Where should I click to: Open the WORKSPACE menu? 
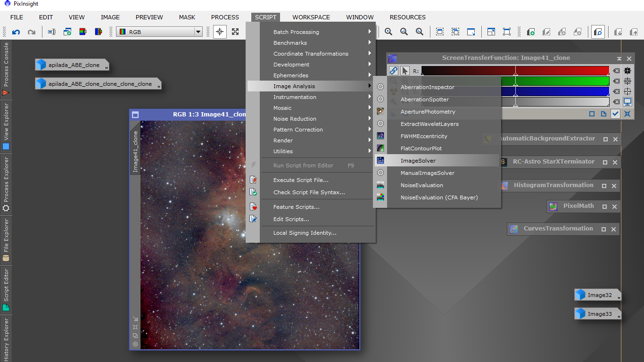click(311, 17)
